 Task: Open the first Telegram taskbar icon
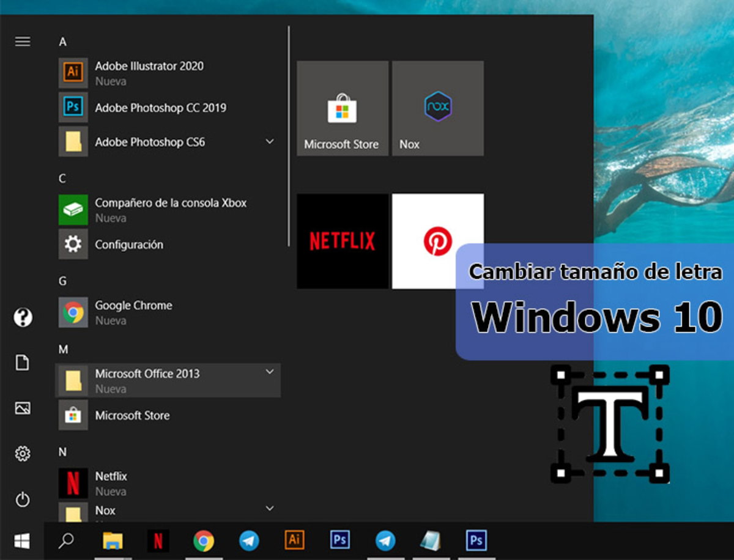point(249,541)
